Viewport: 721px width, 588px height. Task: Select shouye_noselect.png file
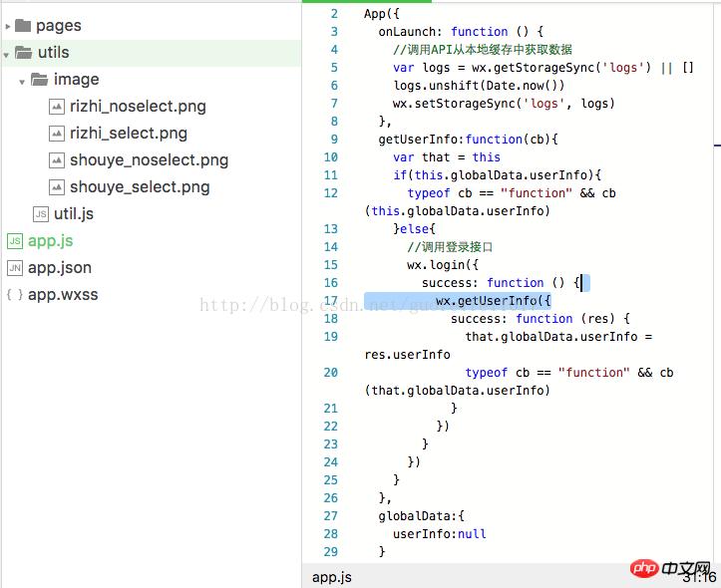click(149, 160)
